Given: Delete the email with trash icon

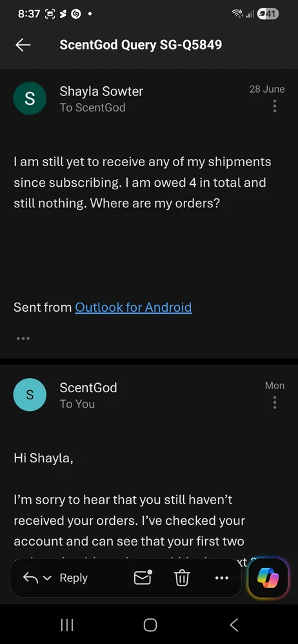Looking at the screenshot, I should [x=182, y=578].
